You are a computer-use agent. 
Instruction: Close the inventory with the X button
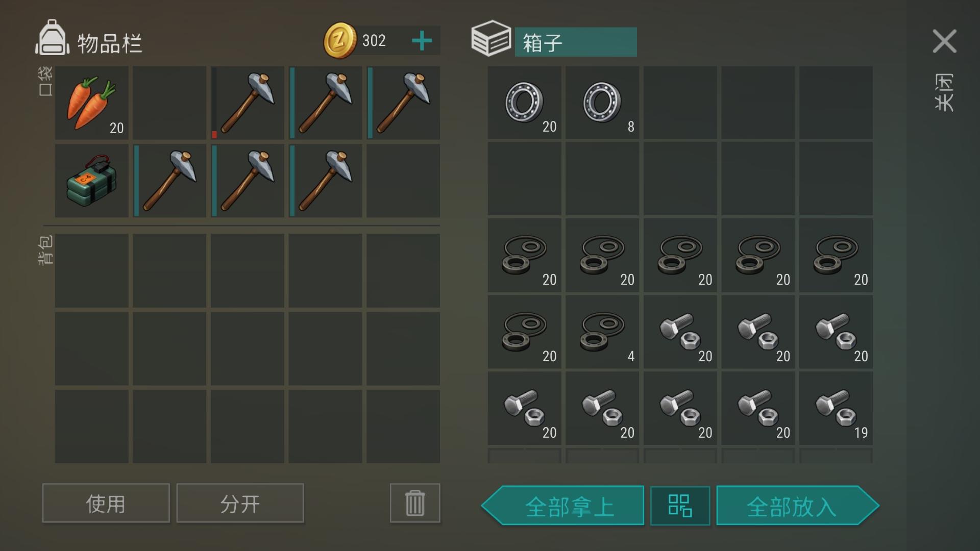pos(944,41)
